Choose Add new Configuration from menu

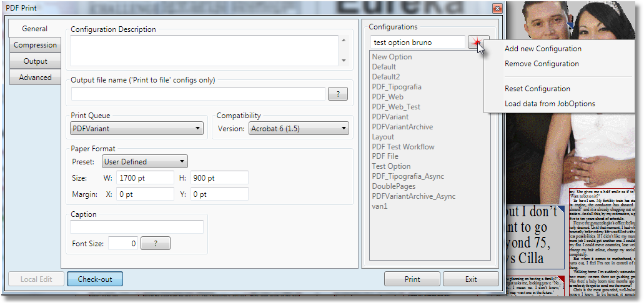(543, 49)
